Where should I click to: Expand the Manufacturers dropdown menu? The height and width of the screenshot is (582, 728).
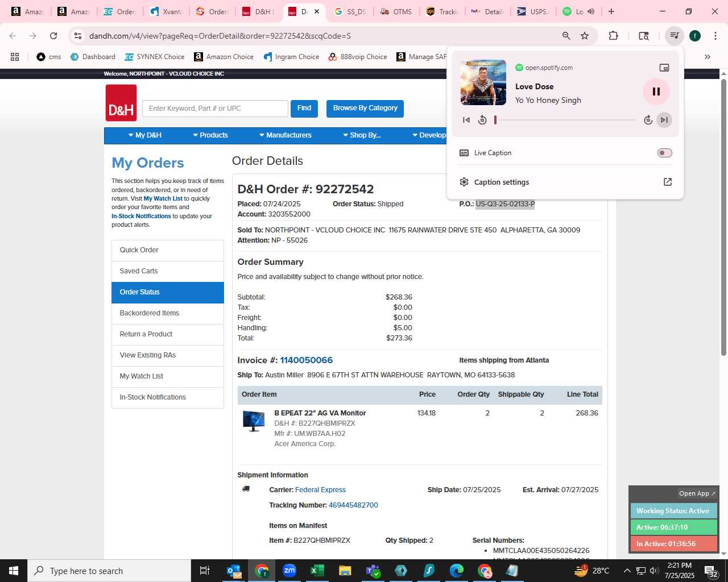click(x=286, y=135)
